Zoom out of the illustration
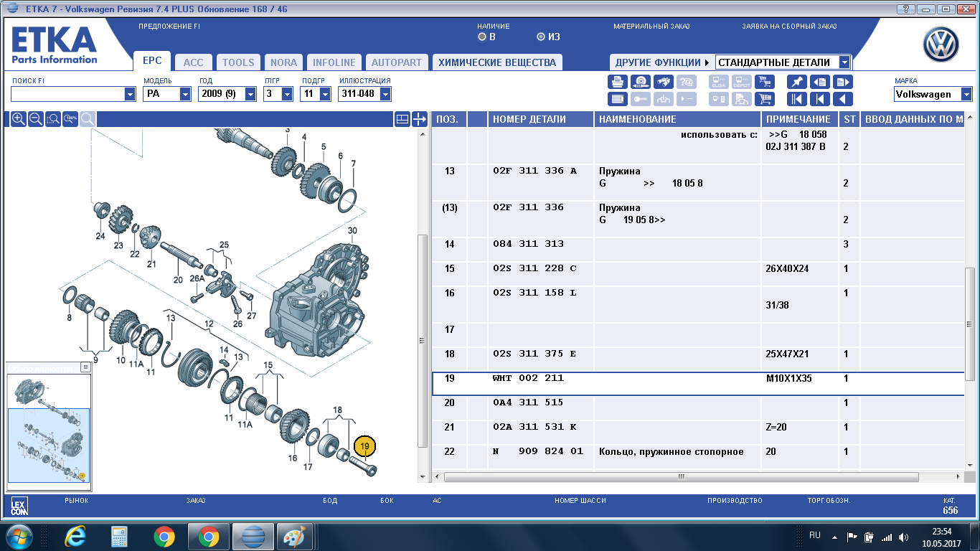Screen dimensions: 980x551 tap(36, 119)
